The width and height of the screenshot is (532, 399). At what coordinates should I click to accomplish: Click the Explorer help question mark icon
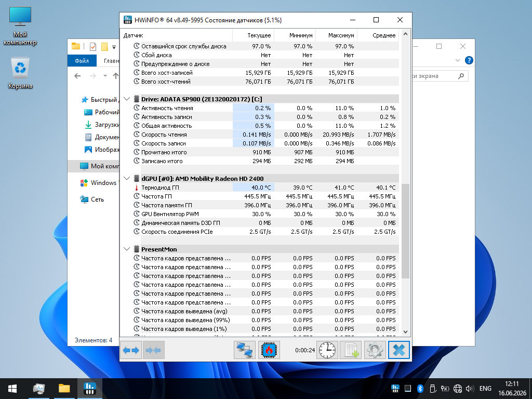tap(469, 60)
